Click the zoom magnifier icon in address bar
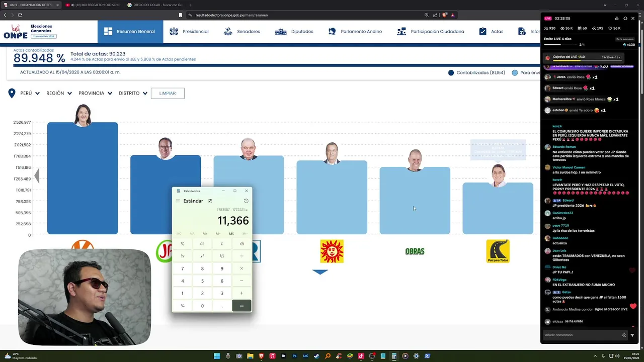 tap(427, 15)
